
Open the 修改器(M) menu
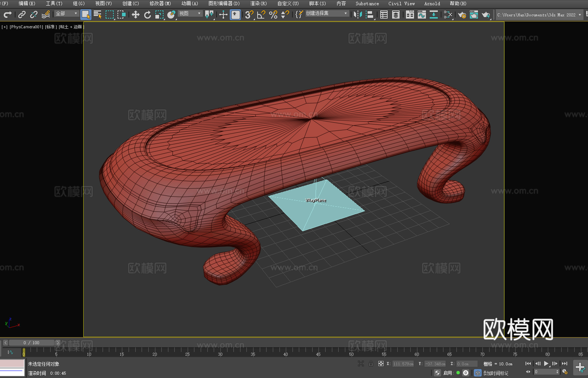(160, 3)
